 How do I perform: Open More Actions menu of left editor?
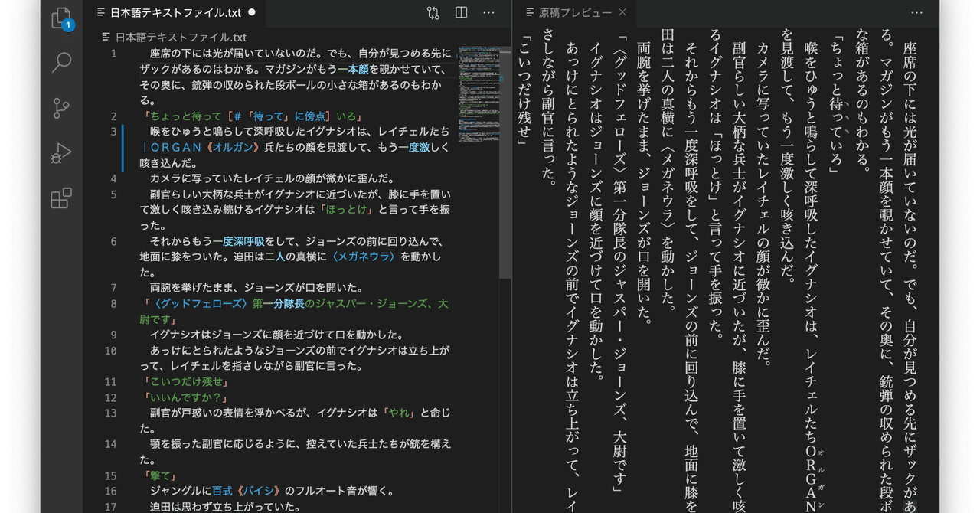point(488,13)
